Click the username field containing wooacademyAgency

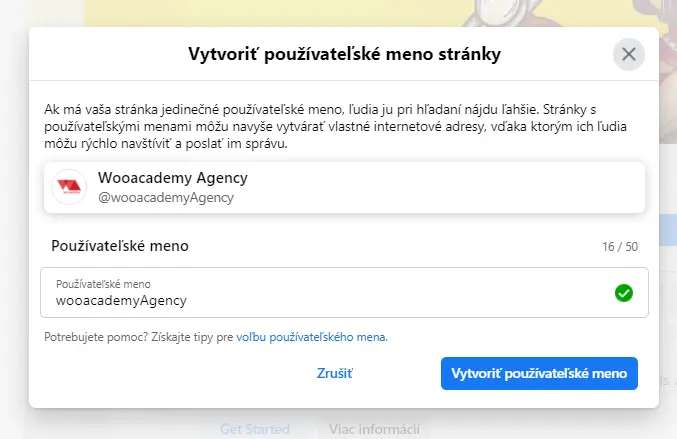point(344,293)
